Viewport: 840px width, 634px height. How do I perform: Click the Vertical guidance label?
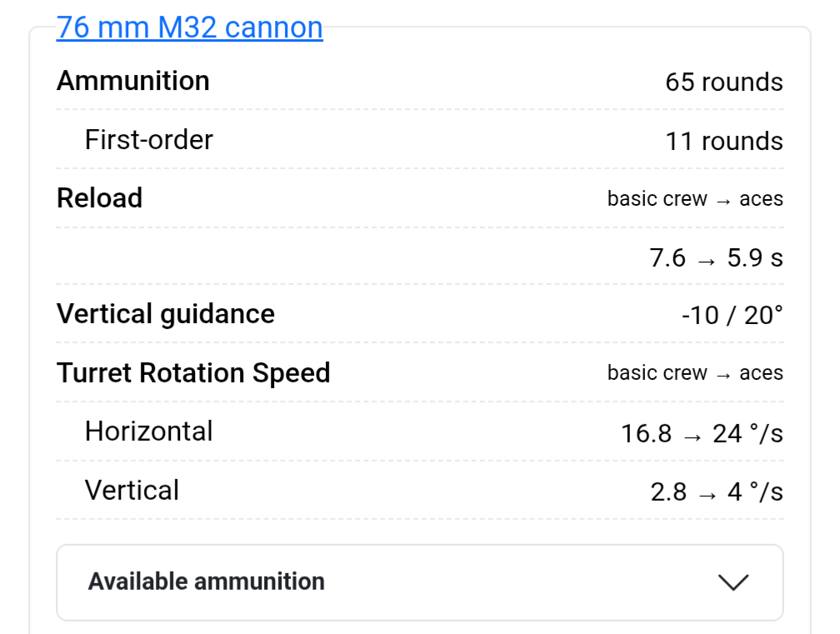point(165,314)
